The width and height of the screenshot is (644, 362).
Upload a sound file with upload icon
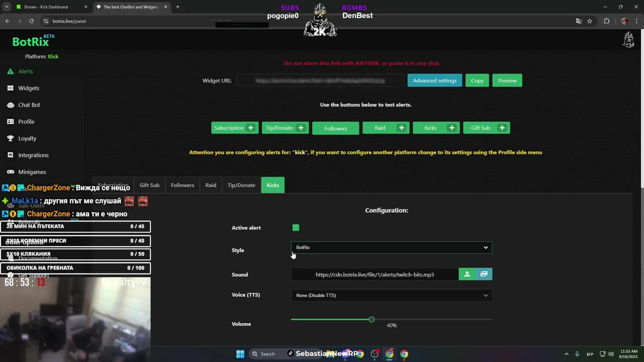pyautogui.click(x=467, y=274)
